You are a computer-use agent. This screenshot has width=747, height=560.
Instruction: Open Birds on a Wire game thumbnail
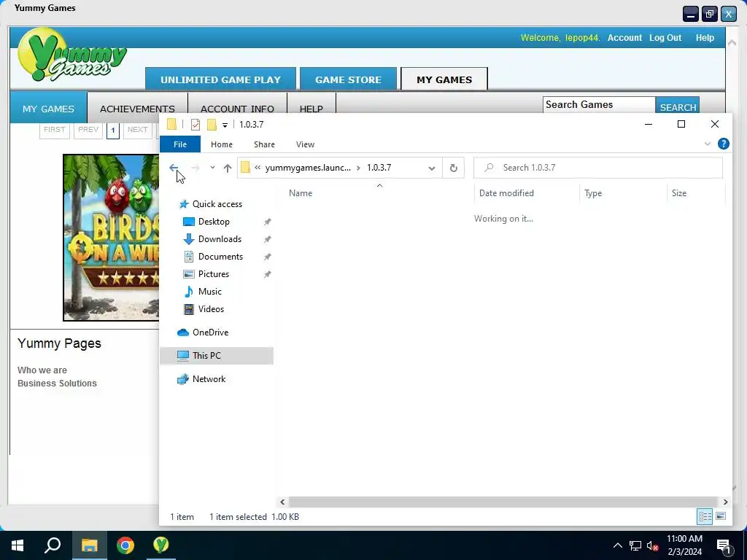[x=111, y=237]
